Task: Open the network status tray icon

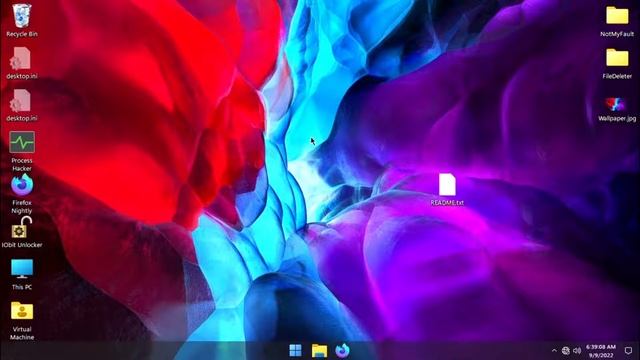Action: (565, 350)
